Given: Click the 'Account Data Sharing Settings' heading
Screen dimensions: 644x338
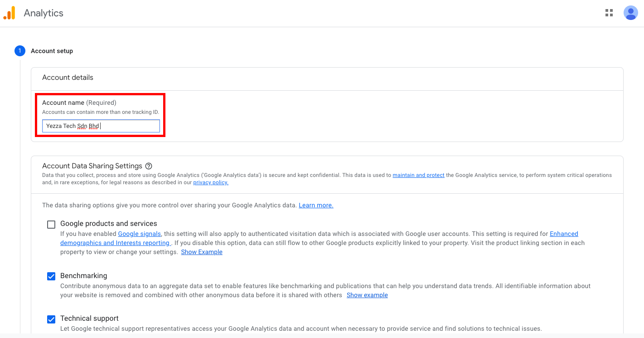Looking at the screenshot, I should (92, 166).
